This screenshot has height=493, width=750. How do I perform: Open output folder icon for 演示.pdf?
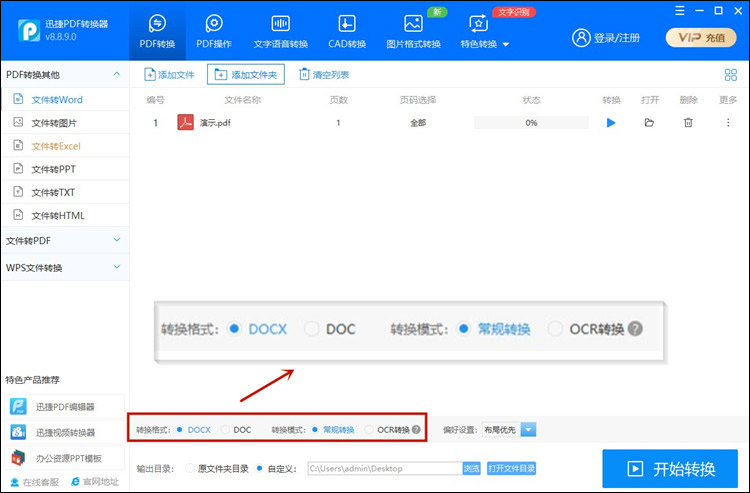(649, 123)
